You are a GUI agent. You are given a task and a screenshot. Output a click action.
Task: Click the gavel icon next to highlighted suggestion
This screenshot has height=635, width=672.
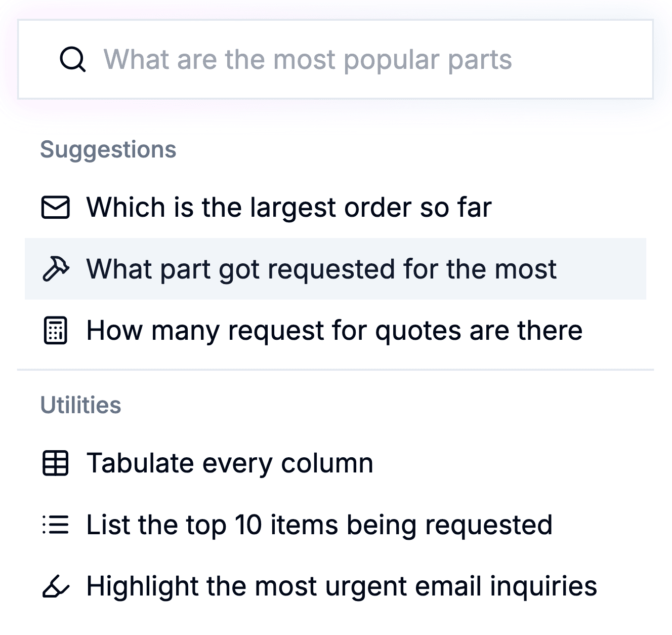tap(56, 269)
